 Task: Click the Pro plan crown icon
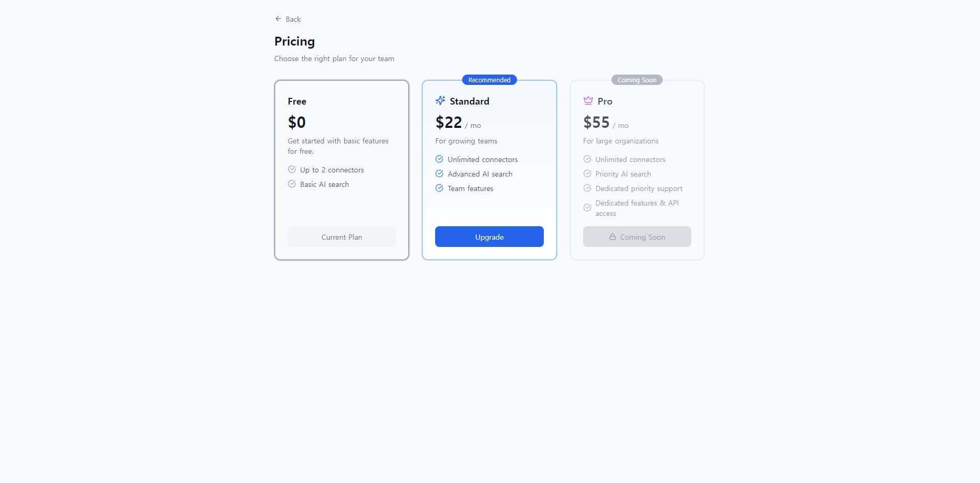588,100
